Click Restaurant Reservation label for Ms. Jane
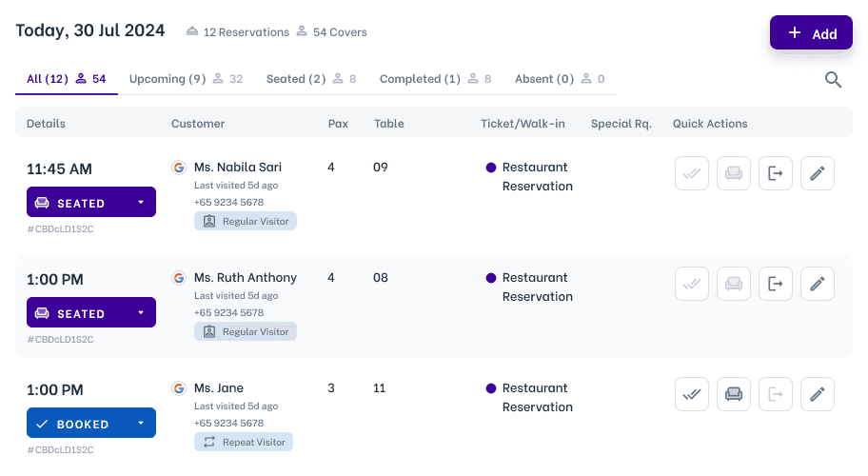The width and height of the screenshot is (868, 476). (537, 397)
